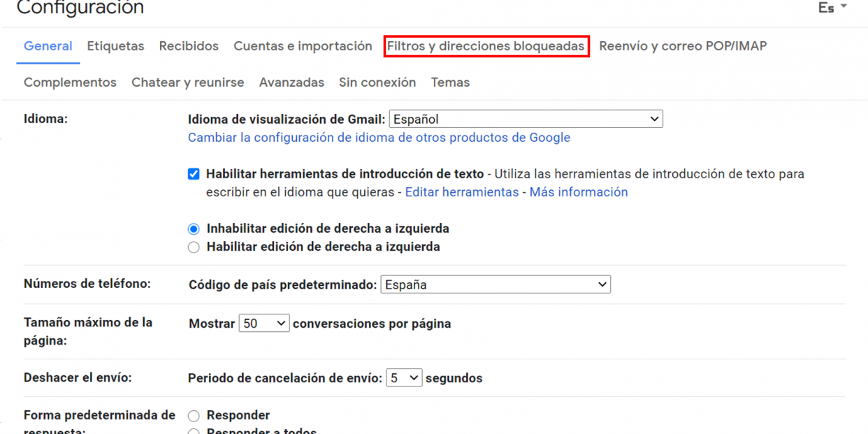Open the Gmail display language dropdown
The width and height of the screenshot is (868, 434).
pyautogui.click(x=526, y=118)
